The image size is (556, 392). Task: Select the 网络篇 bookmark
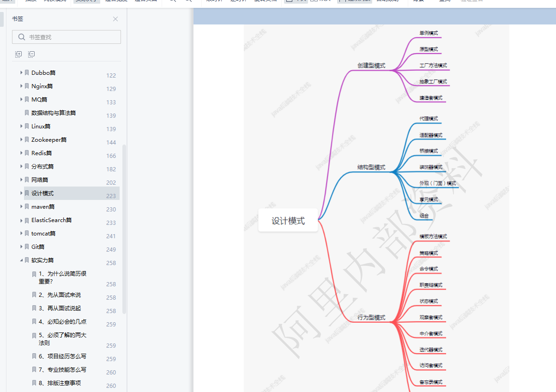point(40,180)
